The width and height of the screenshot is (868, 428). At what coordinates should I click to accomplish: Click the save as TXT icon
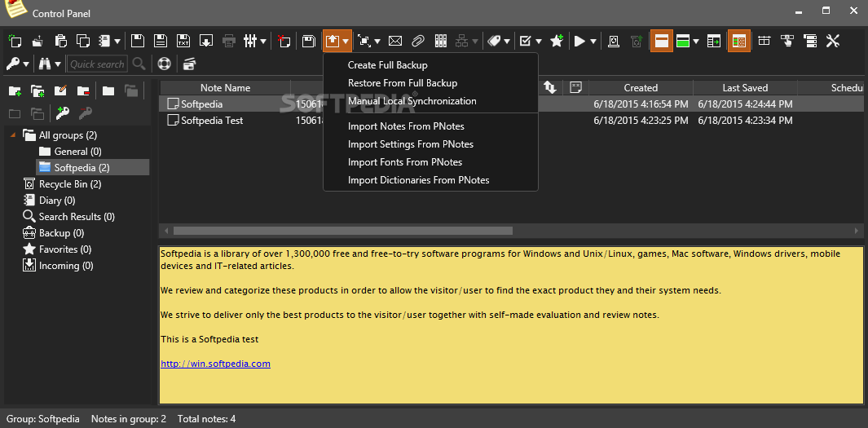pos(183,41)
